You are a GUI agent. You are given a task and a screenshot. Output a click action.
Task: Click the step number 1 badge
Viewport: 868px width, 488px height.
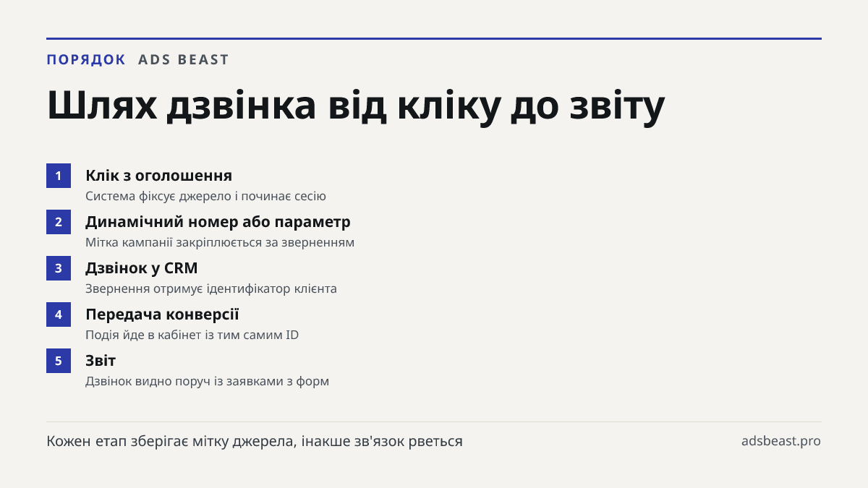click(59, 176)
